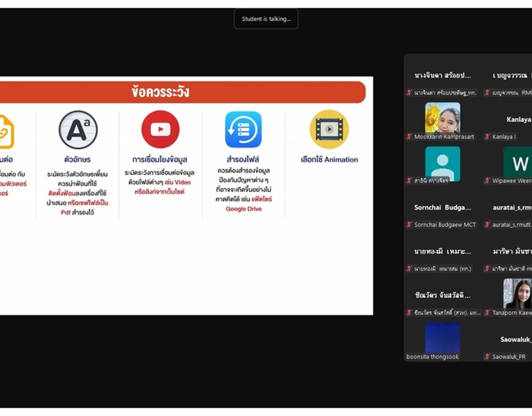Click the muted mic icon beside Mookkarin Kamprasart
This screenshot has height=416, width=532.
click(409, 137)
